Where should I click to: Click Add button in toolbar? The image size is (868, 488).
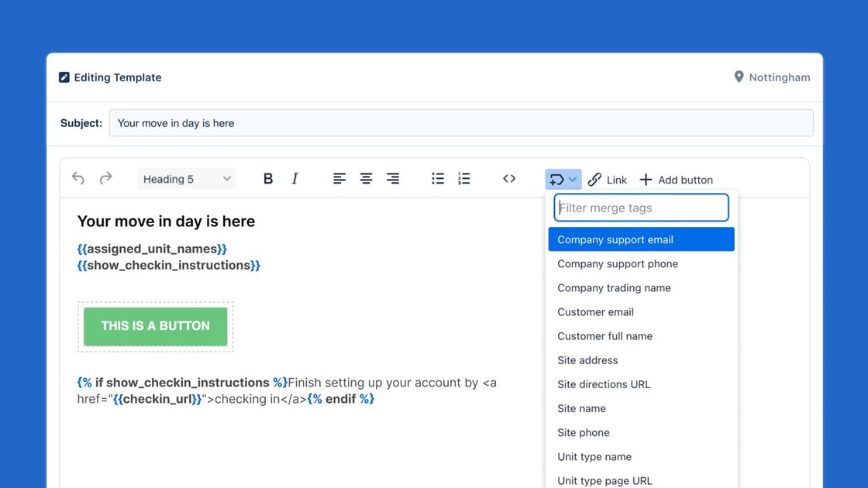coord(676,180)
